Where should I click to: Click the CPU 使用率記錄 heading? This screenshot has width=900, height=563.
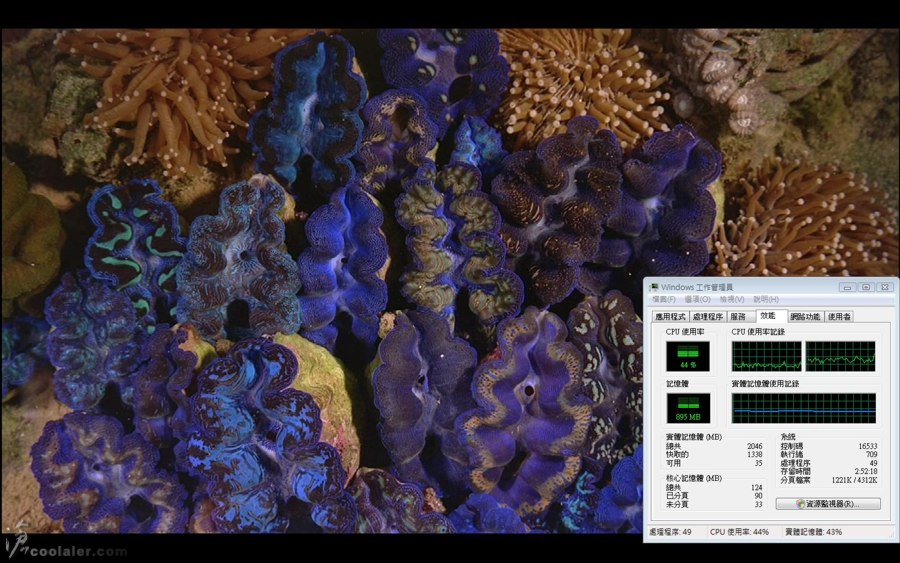(758, 332)
